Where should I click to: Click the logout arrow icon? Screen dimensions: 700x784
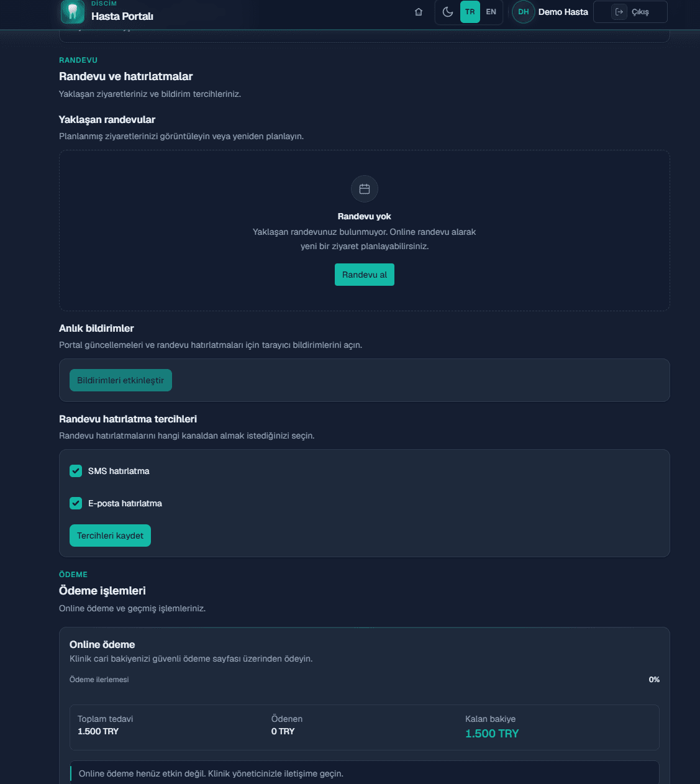coord(619,12)
